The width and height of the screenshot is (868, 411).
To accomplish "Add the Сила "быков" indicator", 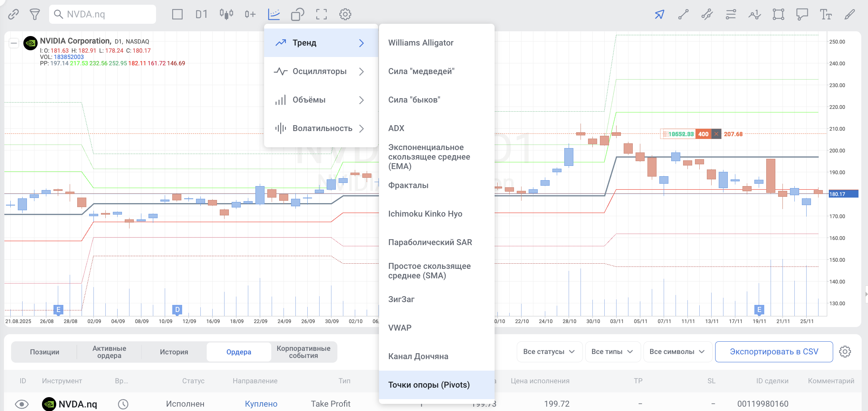I will click(437, 100).
